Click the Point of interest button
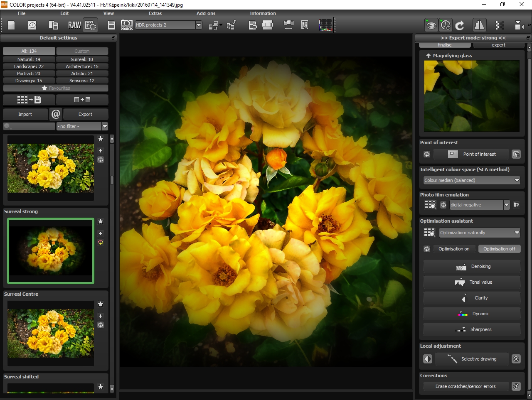The image size is (532, 400). 471,154
